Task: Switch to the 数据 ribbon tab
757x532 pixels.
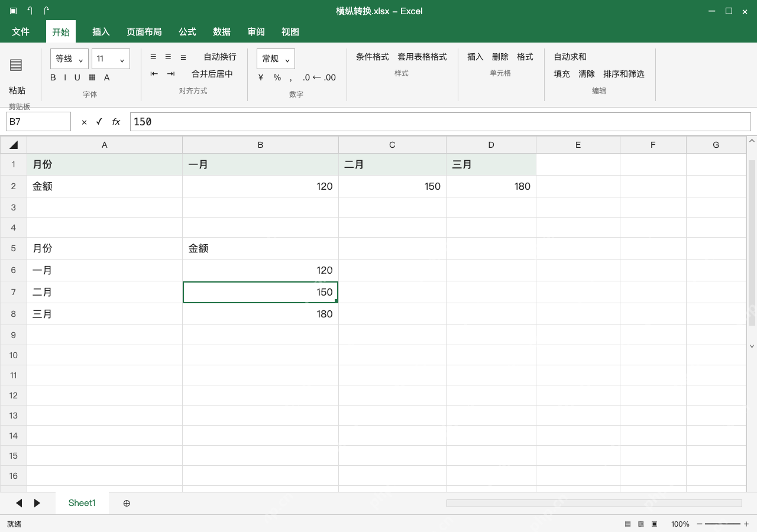Action: [222, 32]
